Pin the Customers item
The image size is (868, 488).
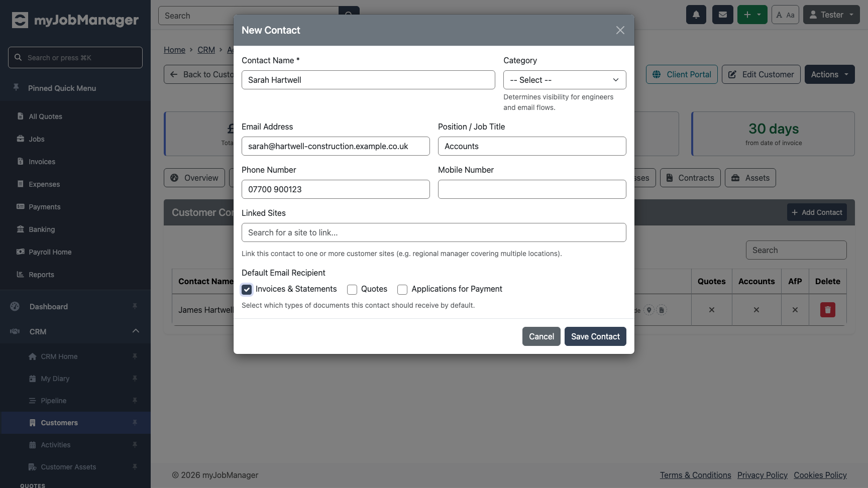pos(135,423)
